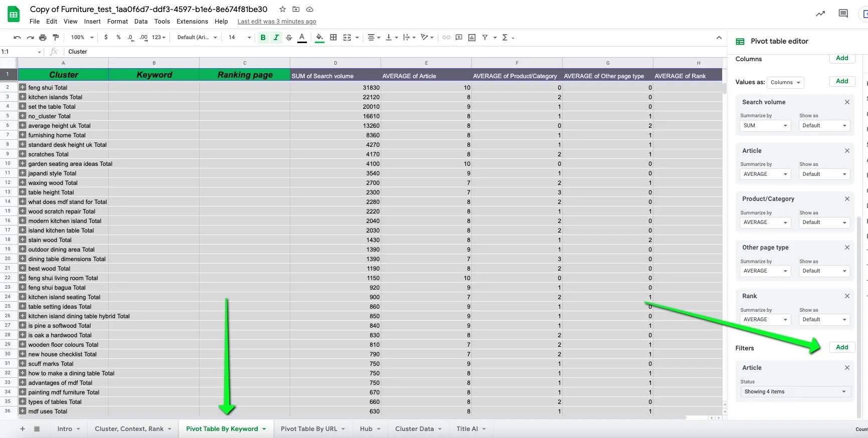Screen dimensions: 868x438
Task: Toggle italic formatting
Action: pyautogui.click(x=276, y=38)
